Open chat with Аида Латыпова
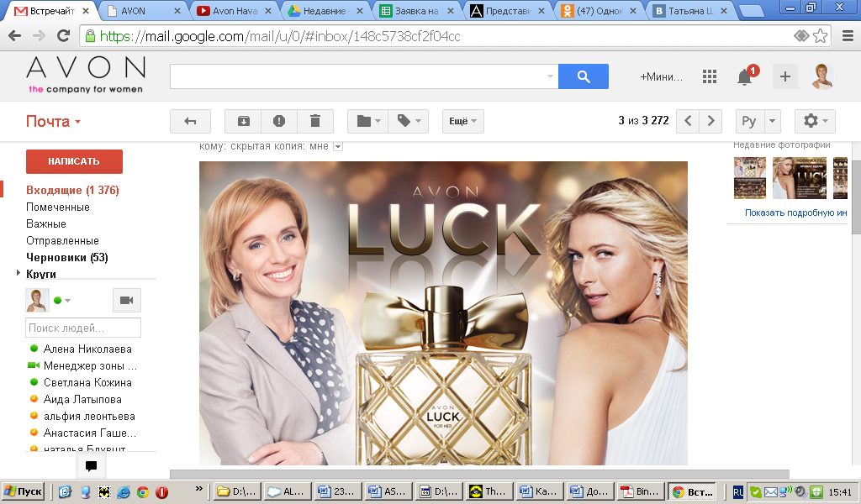Screen dimensions: 861x504 click(x=82, y=399)
